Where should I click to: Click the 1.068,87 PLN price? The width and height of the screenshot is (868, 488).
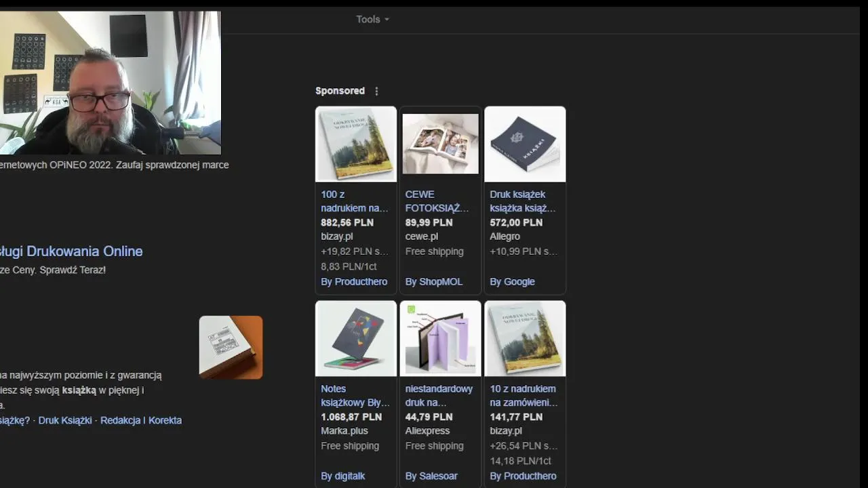pos(351,417)
